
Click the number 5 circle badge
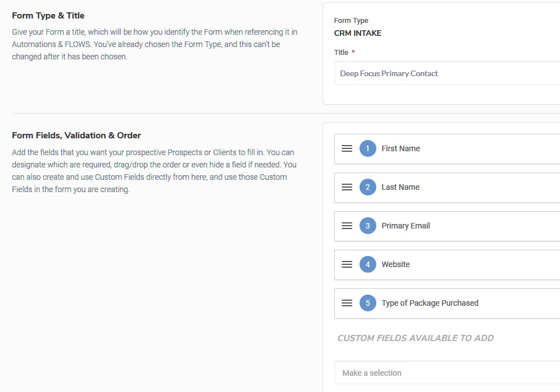[x=367, y=303]
